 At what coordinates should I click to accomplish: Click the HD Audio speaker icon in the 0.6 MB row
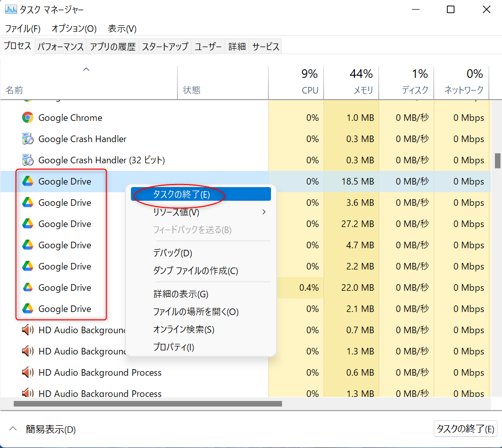point(28,373)
